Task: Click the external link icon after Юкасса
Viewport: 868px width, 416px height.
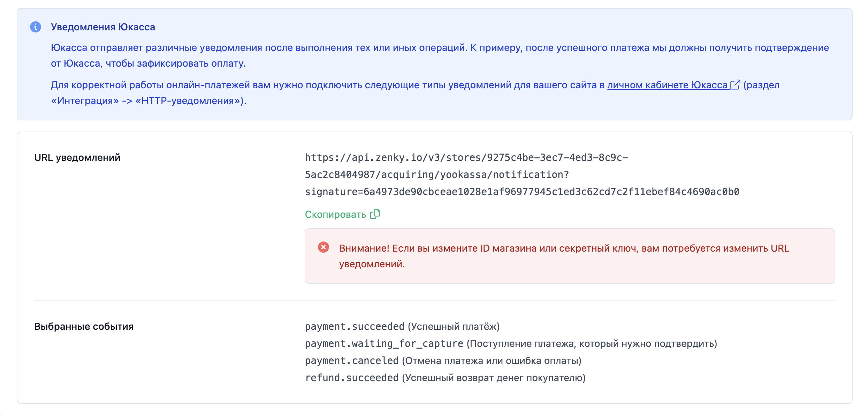Action: (x=735, y=85)
